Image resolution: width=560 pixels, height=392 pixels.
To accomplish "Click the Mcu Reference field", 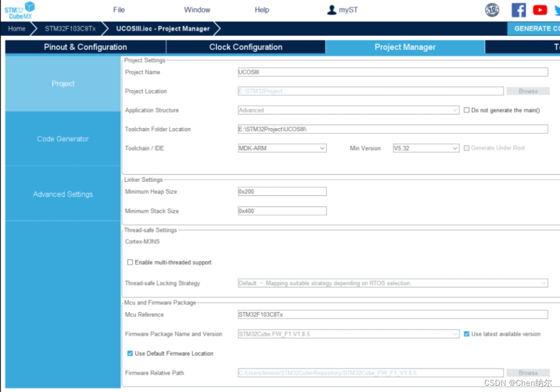I will click(x=393, y=315).
